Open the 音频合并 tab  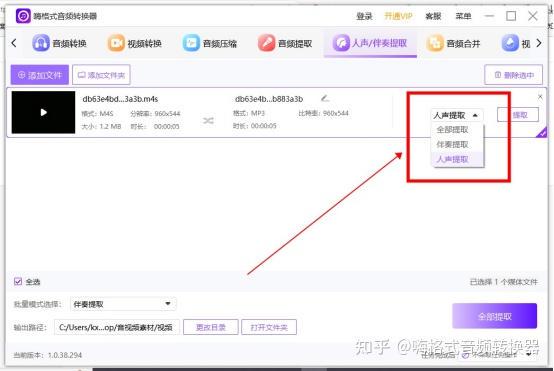point(454,43)
